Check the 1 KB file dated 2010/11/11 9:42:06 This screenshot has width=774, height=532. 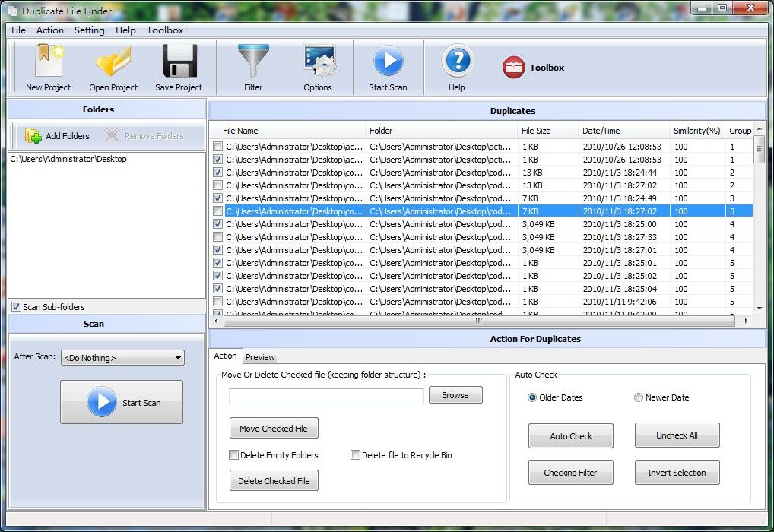[x=217, y=302]
